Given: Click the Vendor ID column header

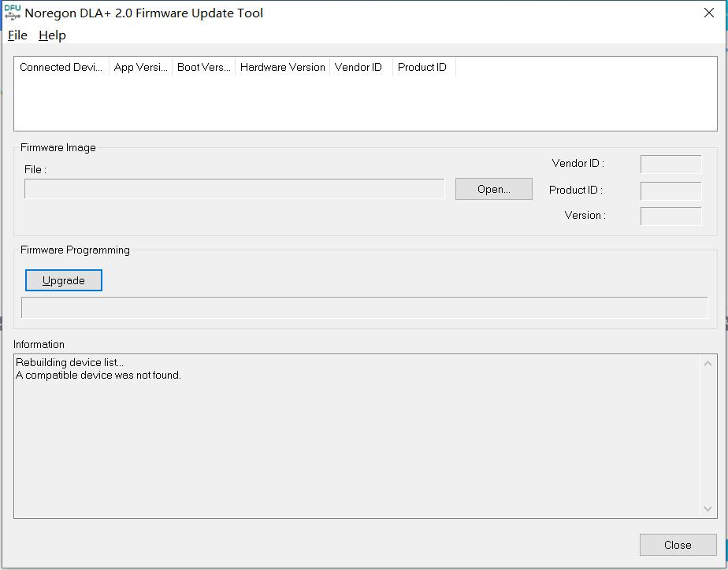Looking at the screenshot, I should point(361,67).
